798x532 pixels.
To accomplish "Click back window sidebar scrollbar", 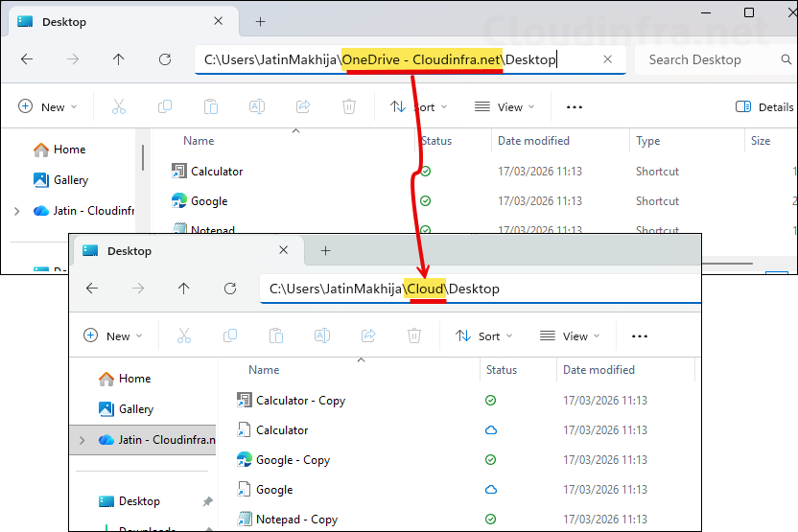I will [143, 157].
